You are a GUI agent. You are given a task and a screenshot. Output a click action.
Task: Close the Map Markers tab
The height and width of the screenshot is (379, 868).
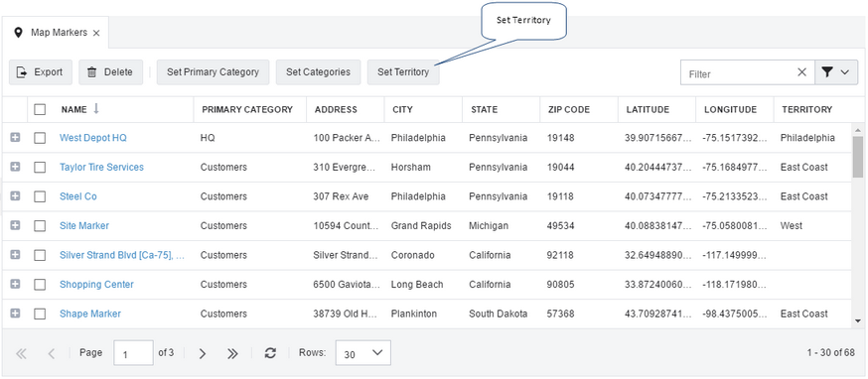click(x=96, y=33)
